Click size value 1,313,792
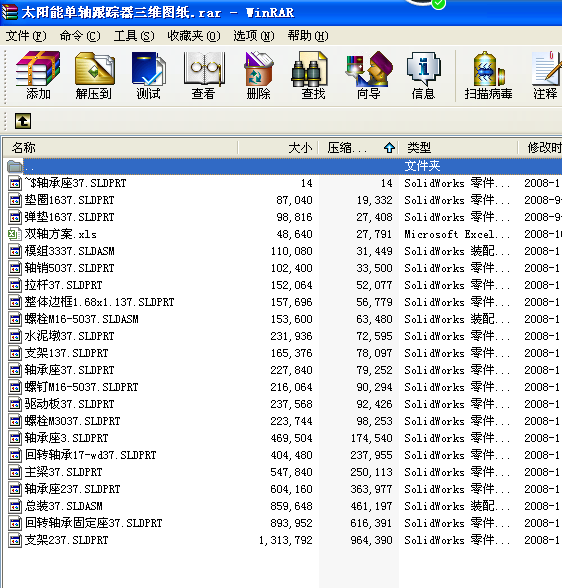Image resolution: width=562 pixels, height=588 pixels. (286, 540)
